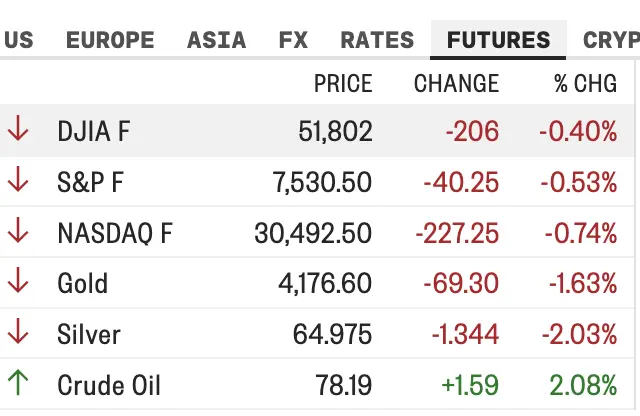Open the DJIA F futures quote
Screen dimensions: 640x416
click(94, 131)
